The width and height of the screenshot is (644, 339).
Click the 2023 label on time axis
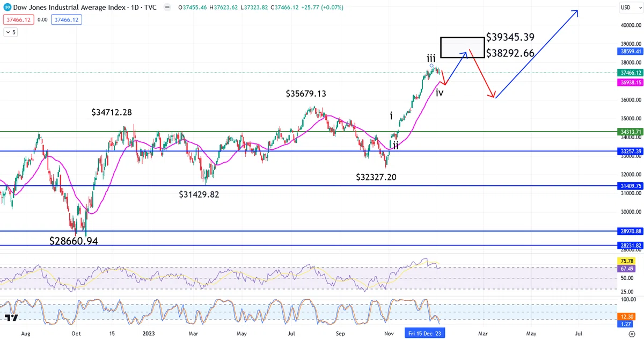149,334
